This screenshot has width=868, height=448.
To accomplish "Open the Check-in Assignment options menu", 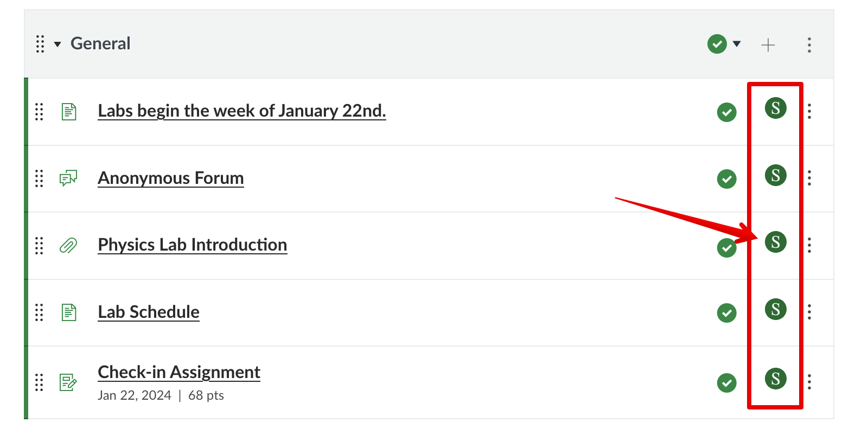I will tap(809, 382).
